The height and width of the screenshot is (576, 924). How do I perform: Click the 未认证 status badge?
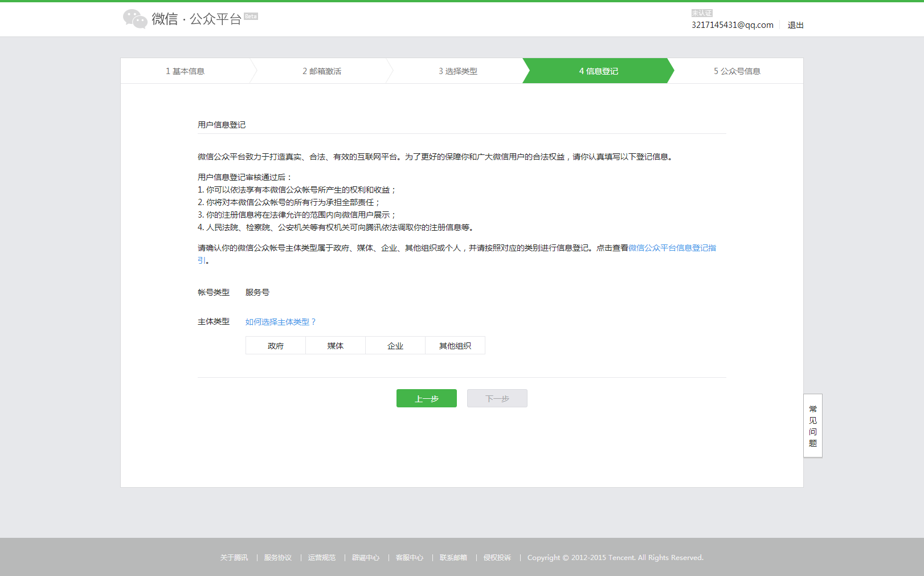(x=702, y=13)
